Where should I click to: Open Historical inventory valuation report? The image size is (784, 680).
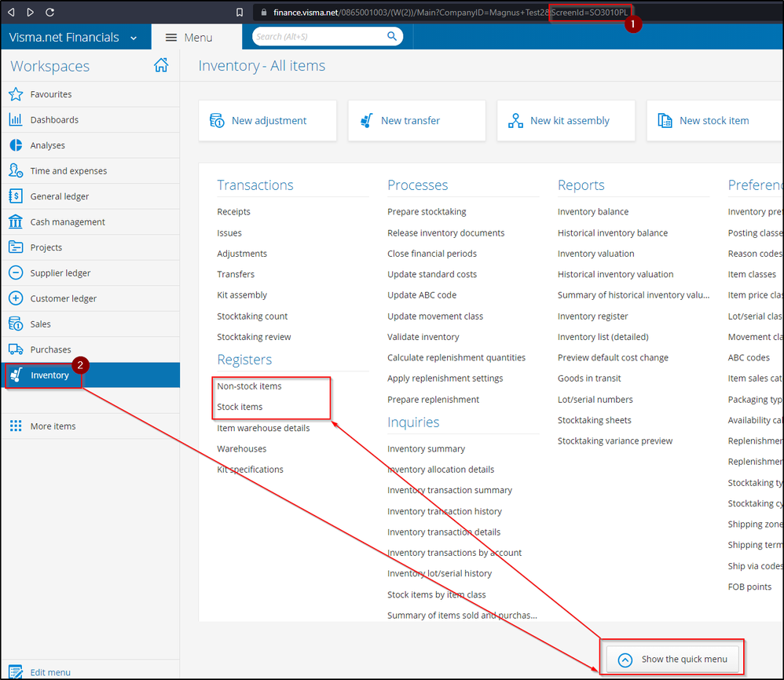[616, 274]
